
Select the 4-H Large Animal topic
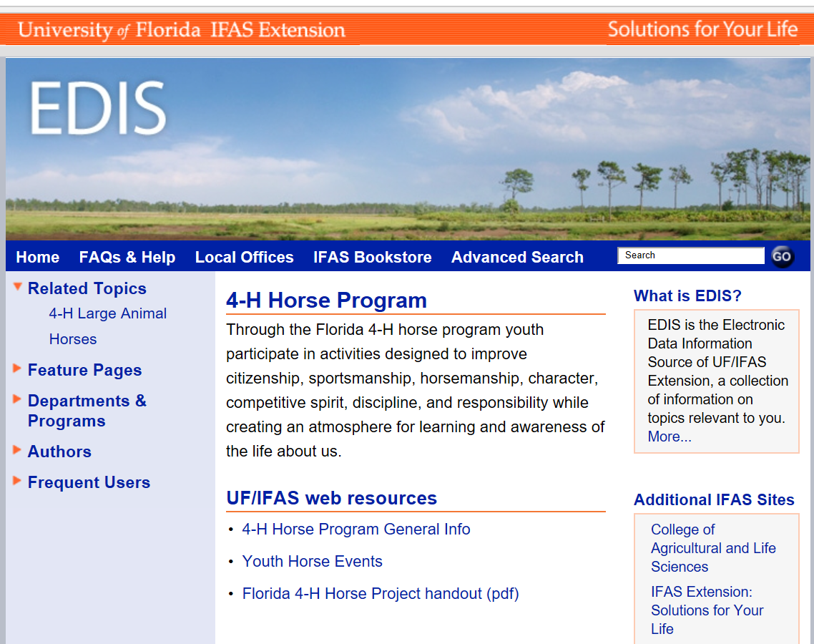pyautogui.click(x=107, y=313)
